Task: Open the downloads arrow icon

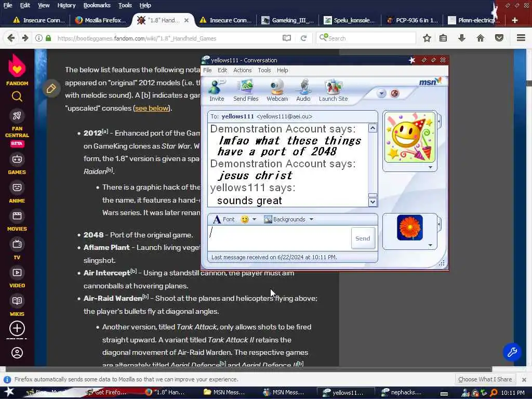Action: pos(462,38)
